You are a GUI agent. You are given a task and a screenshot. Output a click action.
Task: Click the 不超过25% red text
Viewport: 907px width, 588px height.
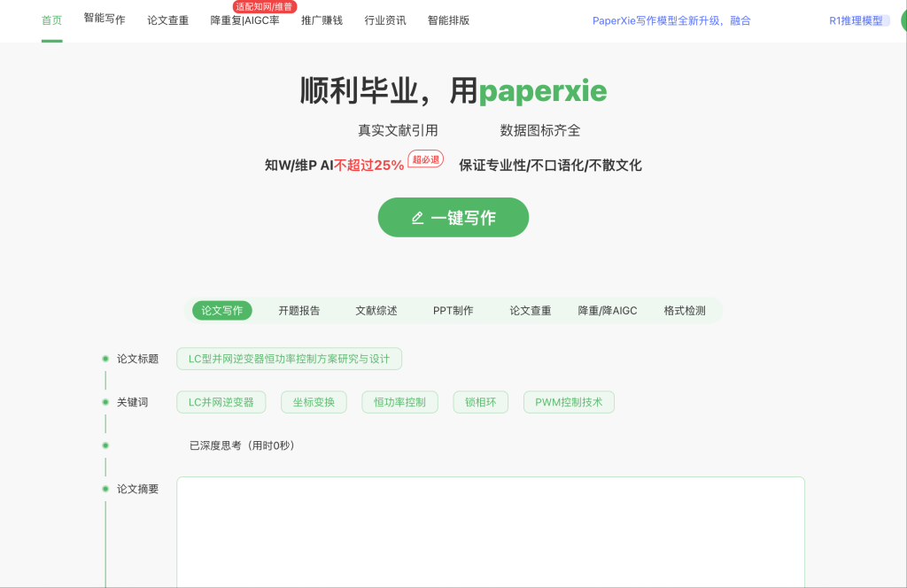coord(368,166)
